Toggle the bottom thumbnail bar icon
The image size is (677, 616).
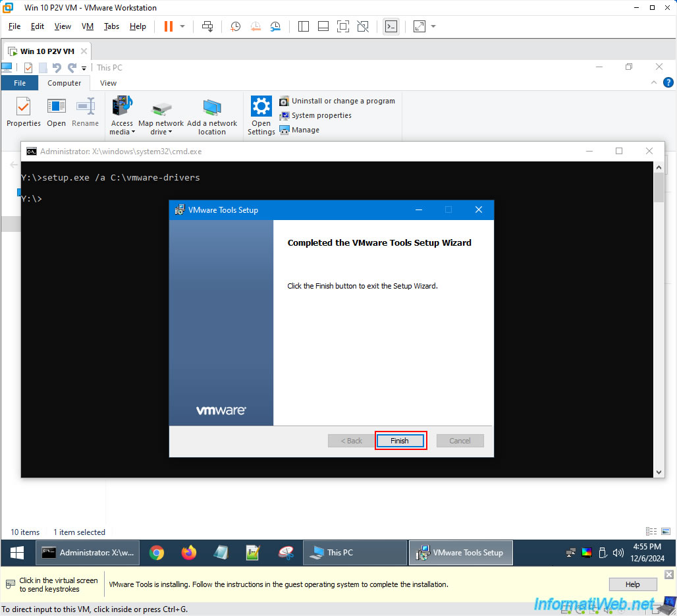click(x=323, y=26)
